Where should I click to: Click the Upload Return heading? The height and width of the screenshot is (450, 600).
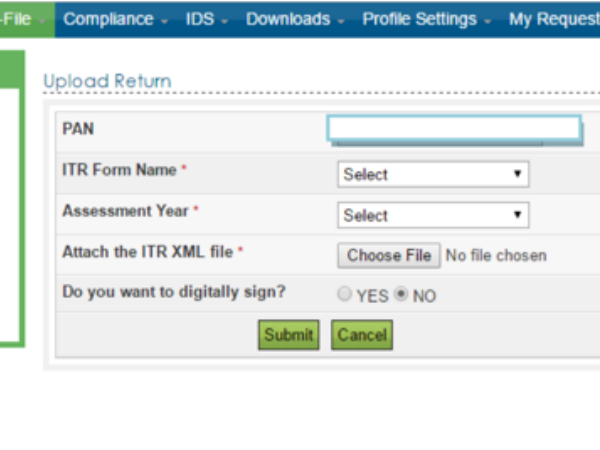pyautogui.click(x=107, y=81)
